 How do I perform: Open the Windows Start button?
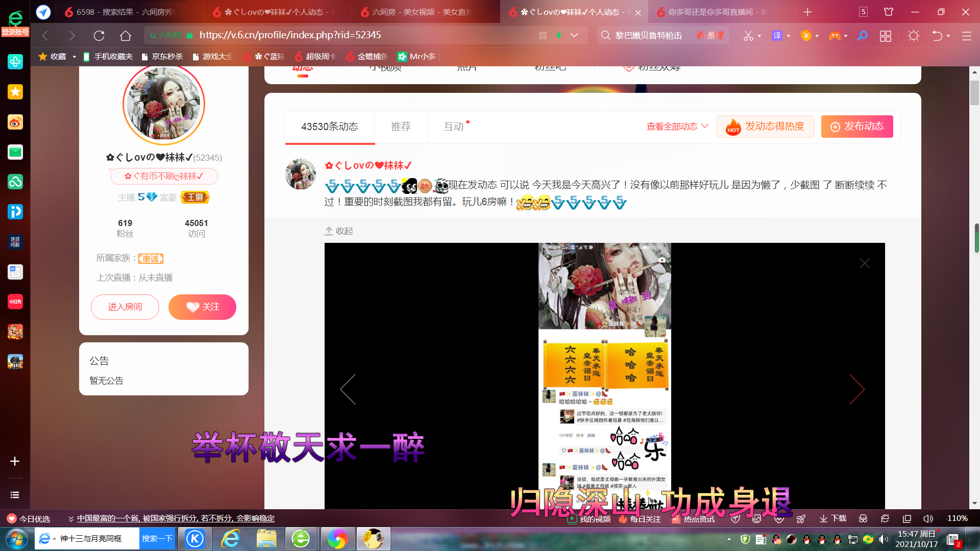tap(16, 539)
